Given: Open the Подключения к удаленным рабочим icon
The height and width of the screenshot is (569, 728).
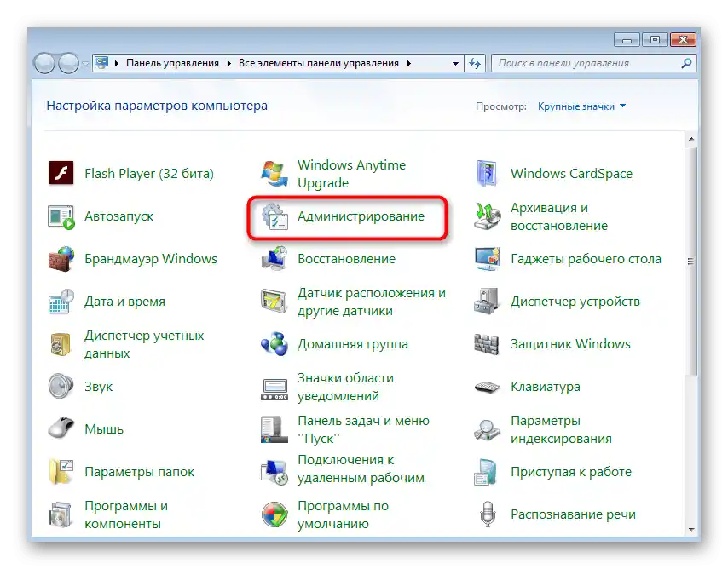Looking at the screenshot, I should (274, 472).
